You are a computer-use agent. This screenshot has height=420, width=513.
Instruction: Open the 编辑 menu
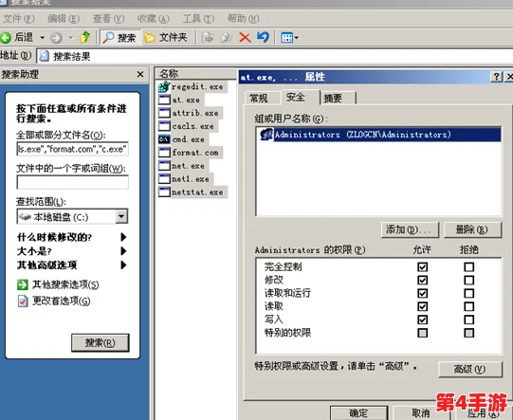pyautogui.click(x=64, y=19)
